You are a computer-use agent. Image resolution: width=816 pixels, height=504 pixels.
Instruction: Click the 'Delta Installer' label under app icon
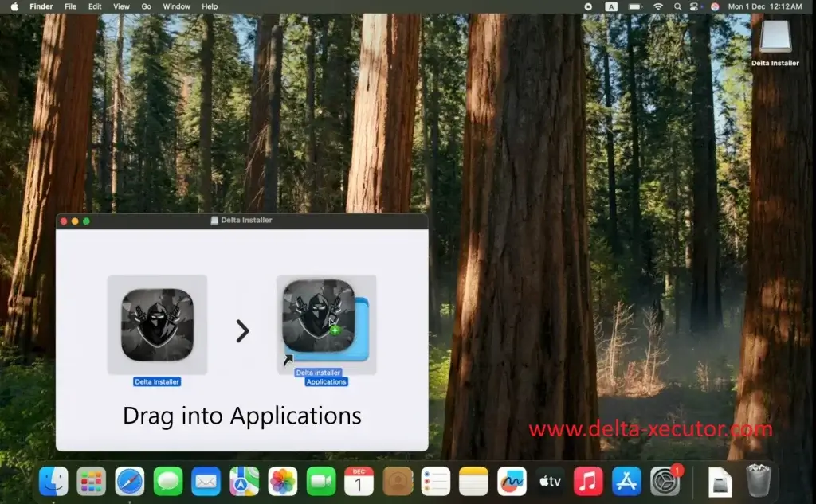(157, 381)
